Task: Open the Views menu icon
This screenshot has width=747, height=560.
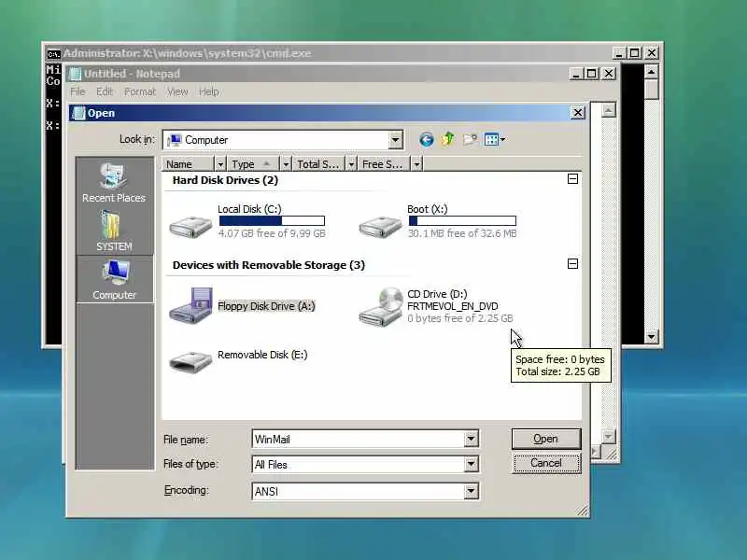Action: click(x=494, y=139)
